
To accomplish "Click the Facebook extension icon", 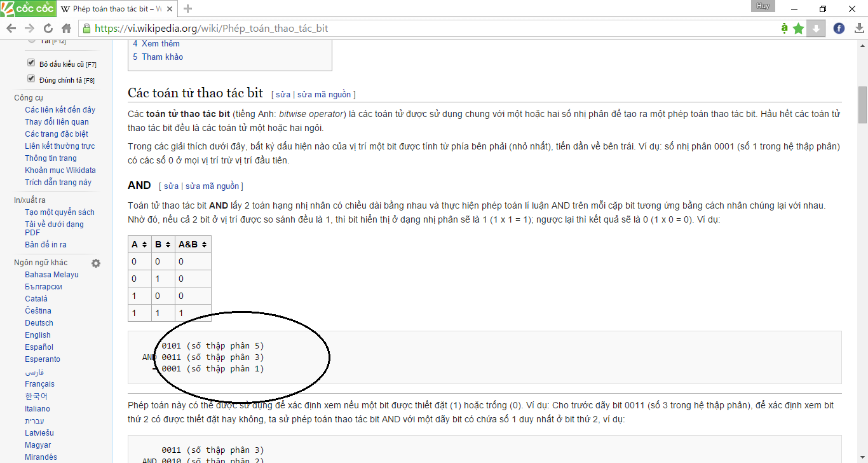I will 839,29.
